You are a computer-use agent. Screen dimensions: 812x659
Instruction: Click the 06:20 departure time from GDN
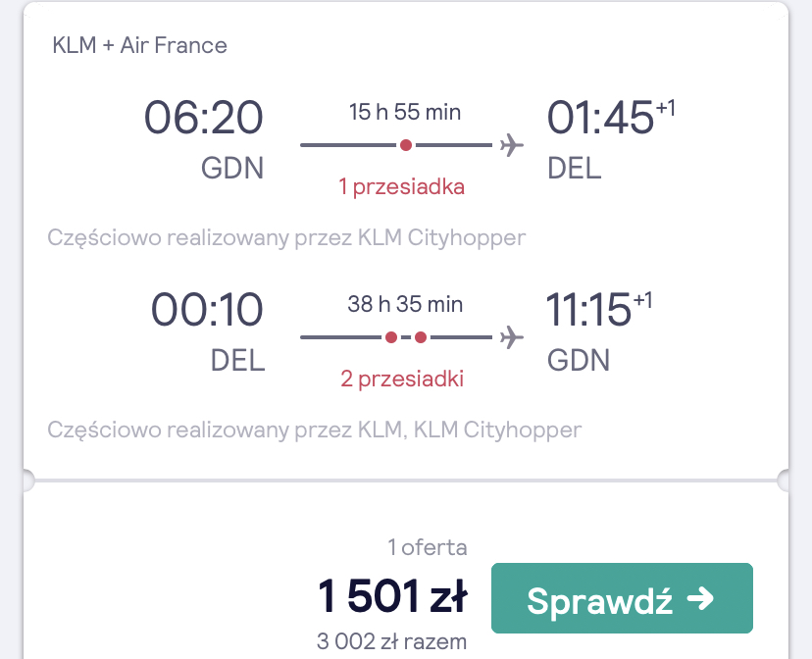point(204,118)
